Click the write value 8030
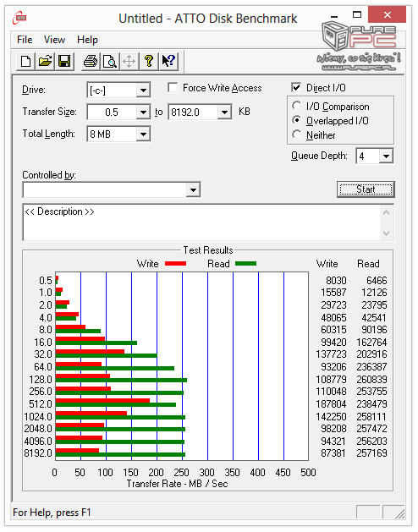 [x=336, y=281]
